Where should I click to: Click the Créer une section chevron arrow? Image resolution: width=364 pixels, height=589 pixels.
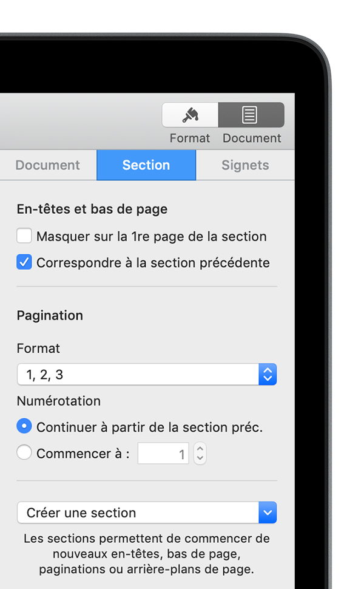(x=268, y=512)
